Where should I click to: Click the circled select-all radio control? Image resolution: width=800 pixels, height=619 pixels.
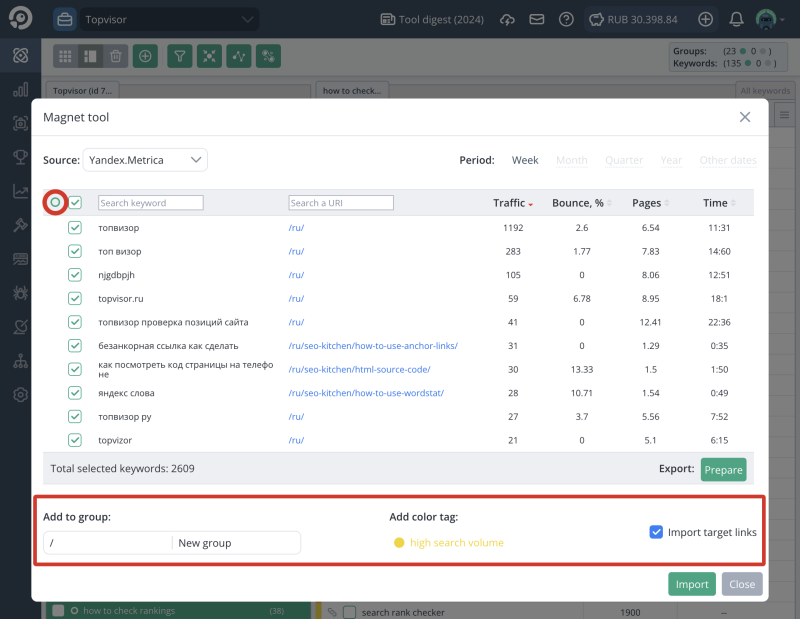coord(55,202)
